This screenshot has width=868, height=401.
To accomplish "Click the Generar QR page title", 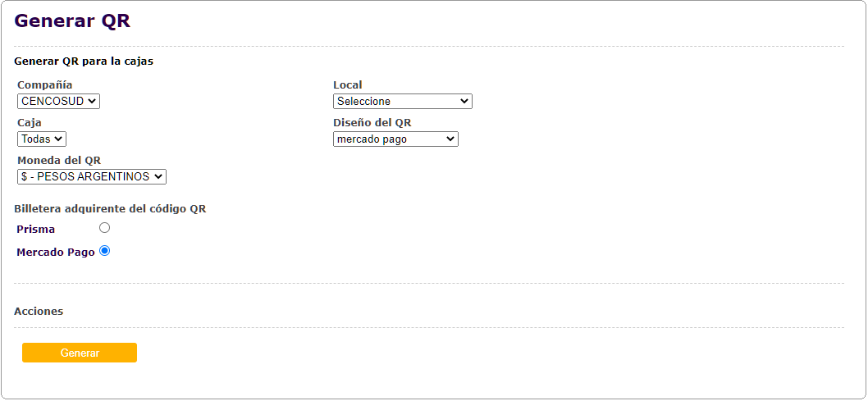I will (72, 22).
